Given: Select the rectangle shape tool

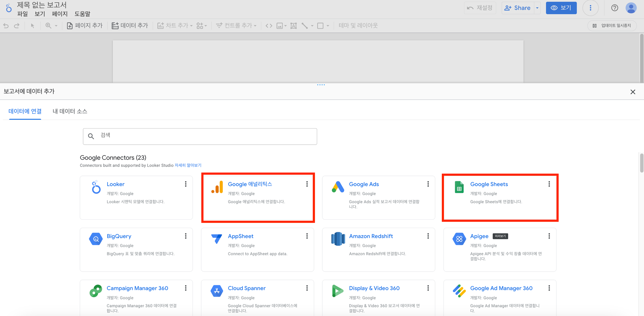Looking at the screenshot, I should coord(320,25).
